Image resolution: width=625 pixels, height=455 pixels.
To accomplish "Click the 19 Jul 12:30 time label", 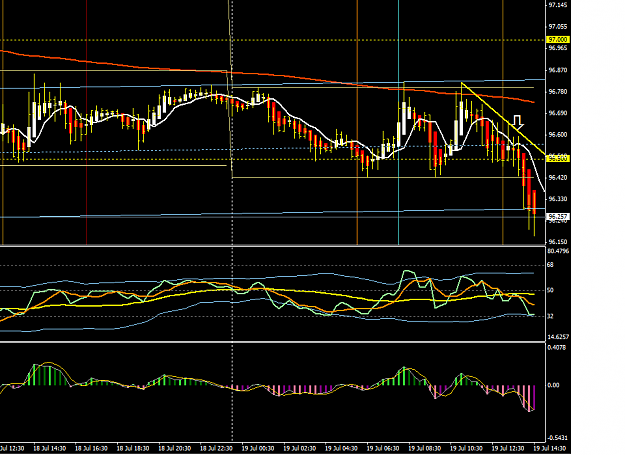I will click(508, 448).
